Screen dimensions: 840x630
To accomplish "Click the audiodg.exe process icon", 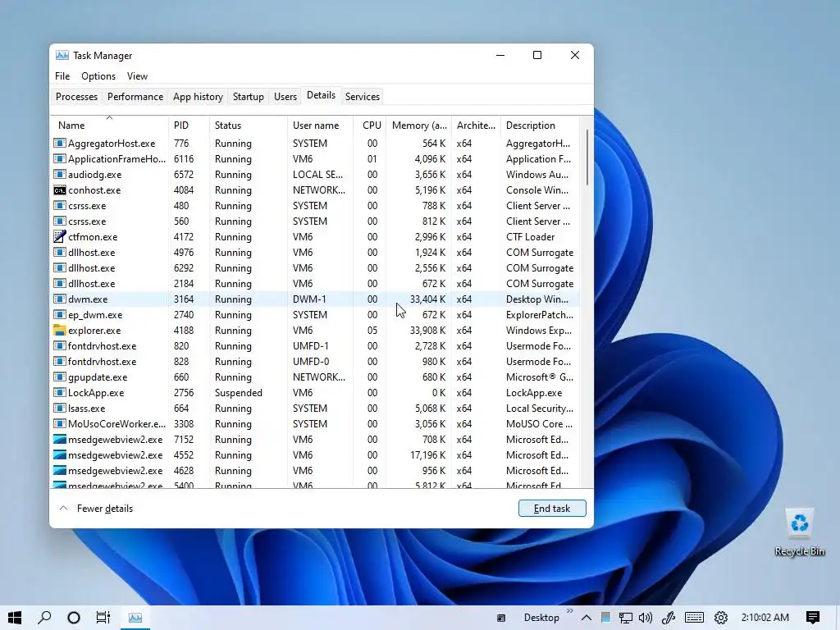I will click(x=59, y=175).
